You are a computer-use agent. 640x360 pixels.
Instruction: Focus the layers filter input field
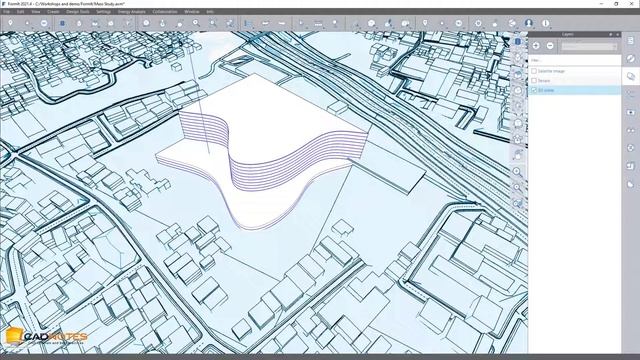tap(574, 60)
